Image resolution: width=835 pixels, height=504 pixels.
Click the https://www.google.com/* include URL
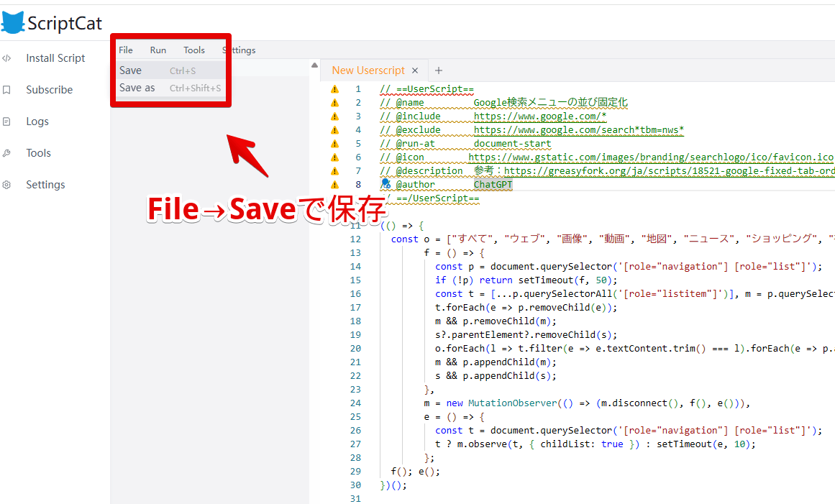coord(540,116)
